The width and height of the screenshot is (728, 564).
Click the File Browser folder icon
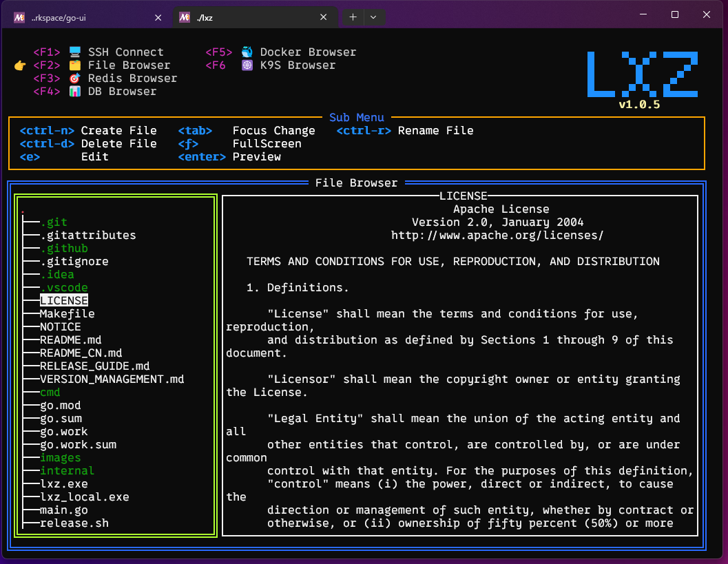(x=75, y=65)
